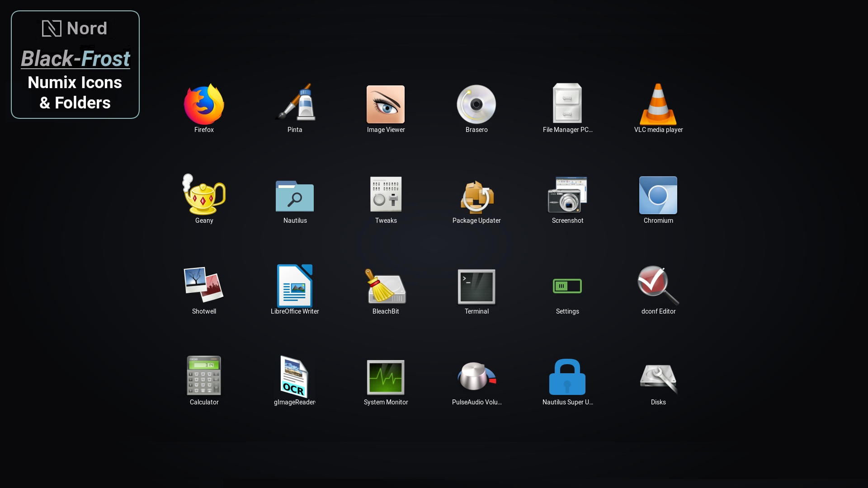Launch the Disks drive wrench icon

658,379
